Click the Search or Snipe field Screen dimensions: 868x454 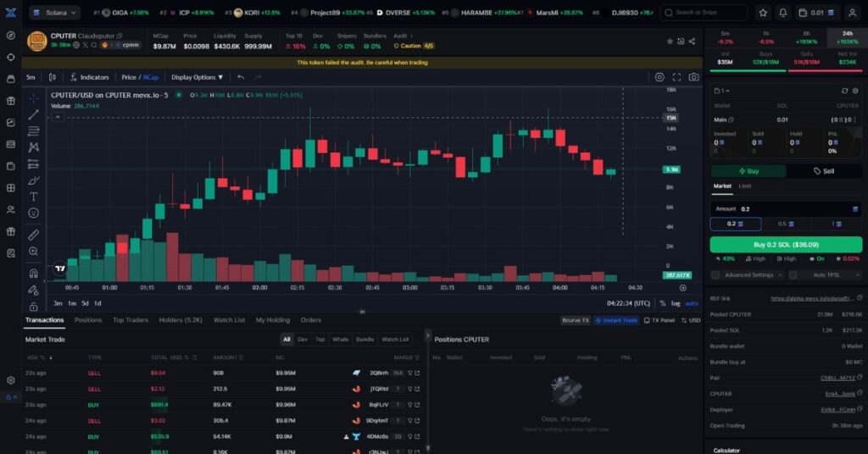[704, 12]
